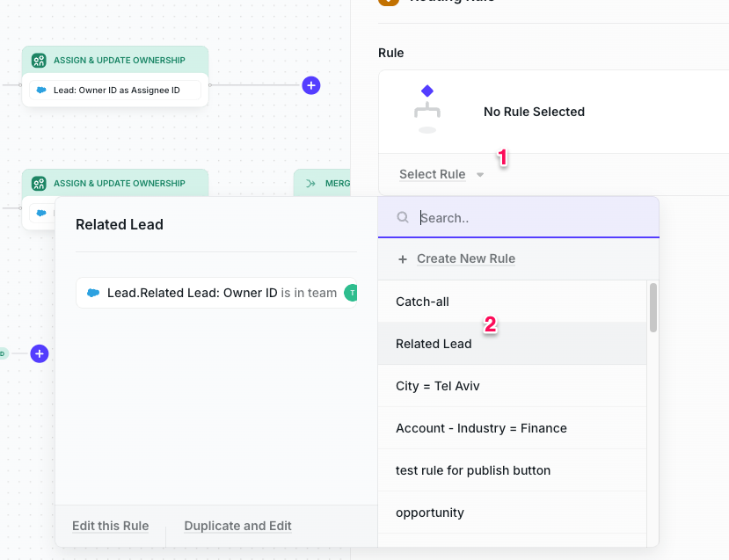This screenshot has height=560, width=729.
Task: Click the Lead.Related Lead: Owner ID condition
Action: click(x=216, y=293)
